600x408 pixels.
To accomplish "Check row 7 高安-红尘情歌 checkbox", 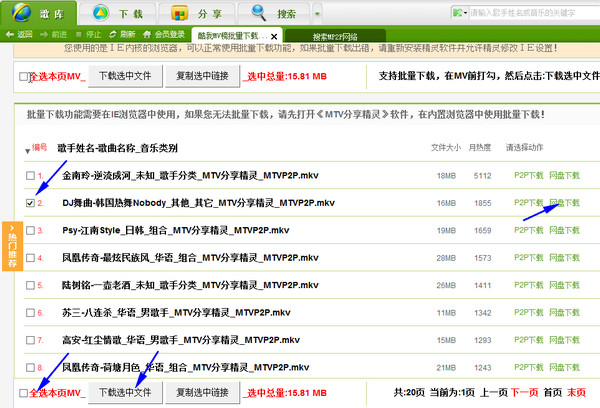I will click(30, 340).
